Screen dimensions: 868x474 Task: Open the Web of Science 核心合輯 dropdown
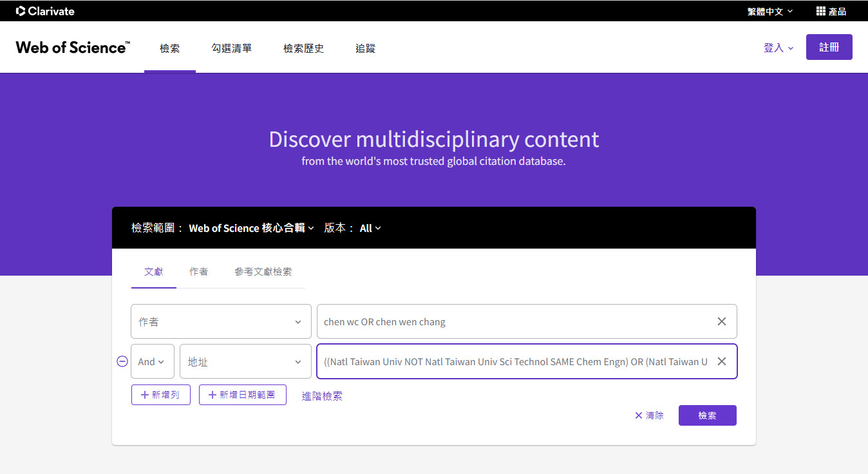coord(251,228)
